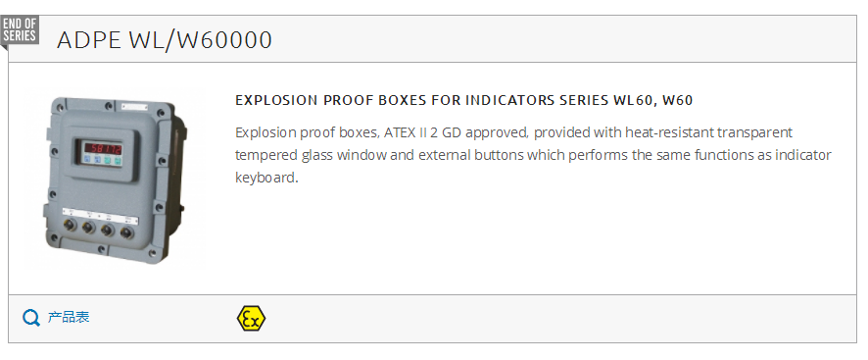Click the END OF SERIES badge
Viewport: 868px width, 360px height.
(20, 30)
